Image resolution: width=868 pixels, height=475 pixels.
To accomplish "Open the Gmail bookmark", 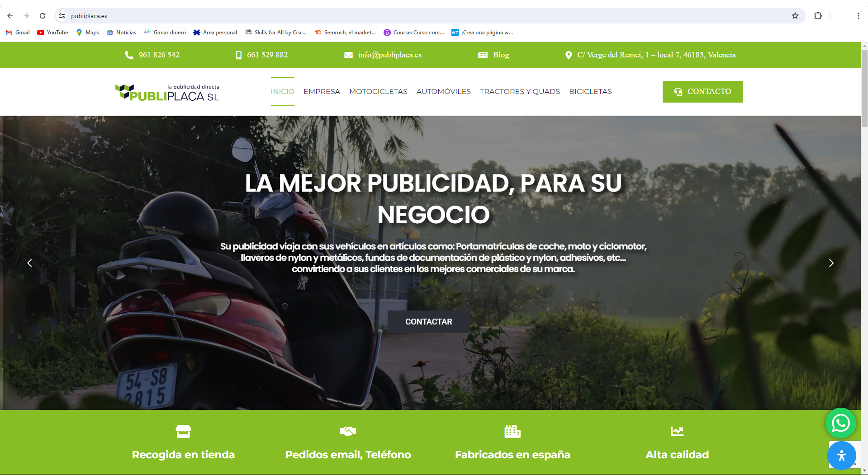I will click(x=18, y=33).
